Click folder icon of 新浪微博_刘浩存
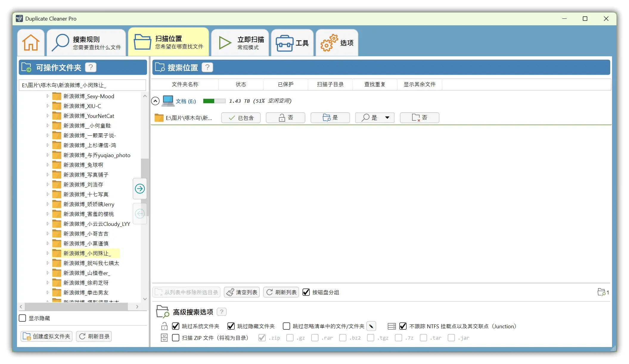Screen dimensions: 629x364 pos(57,185)
